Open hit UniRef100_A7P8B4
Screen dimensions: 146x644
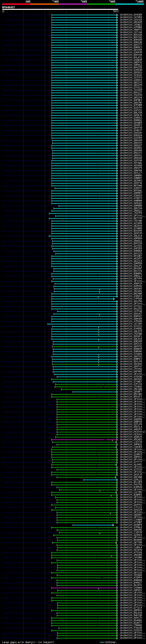click(131, 27)
